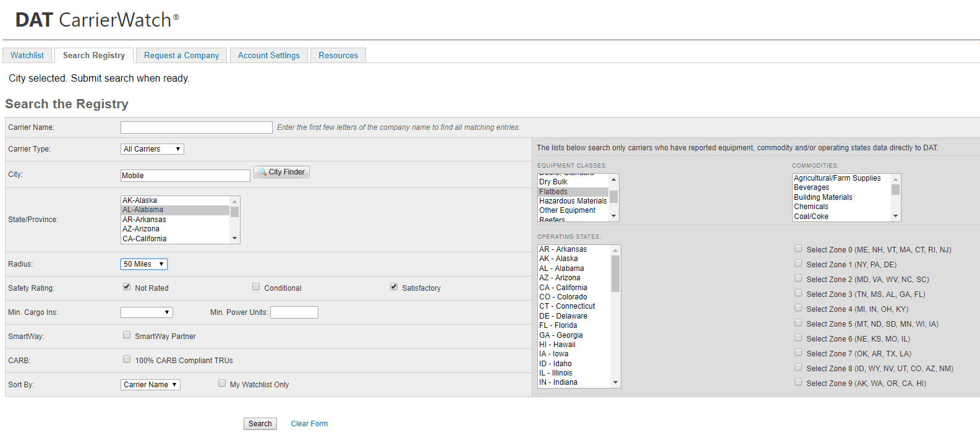
Task: Open the Sort By Carrier Name dropdown
Action: [150, 385]
